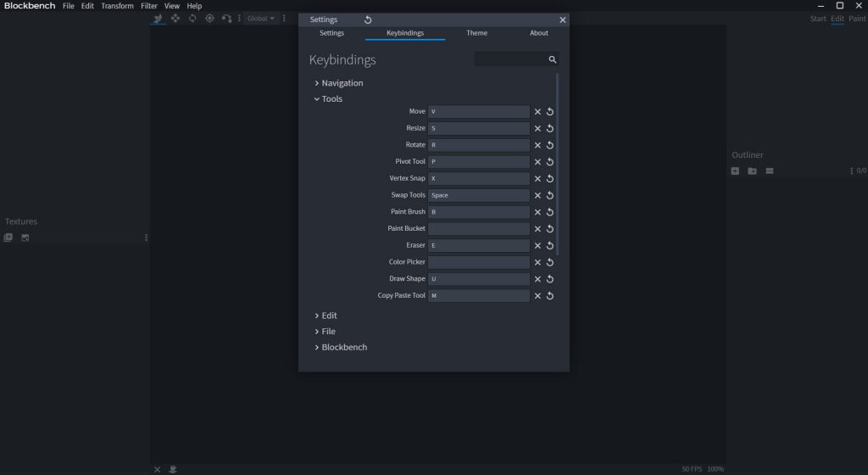Reset the Swap Tools keybinding
This screenshot has width=868, height=475.
[x=549, y=195]
